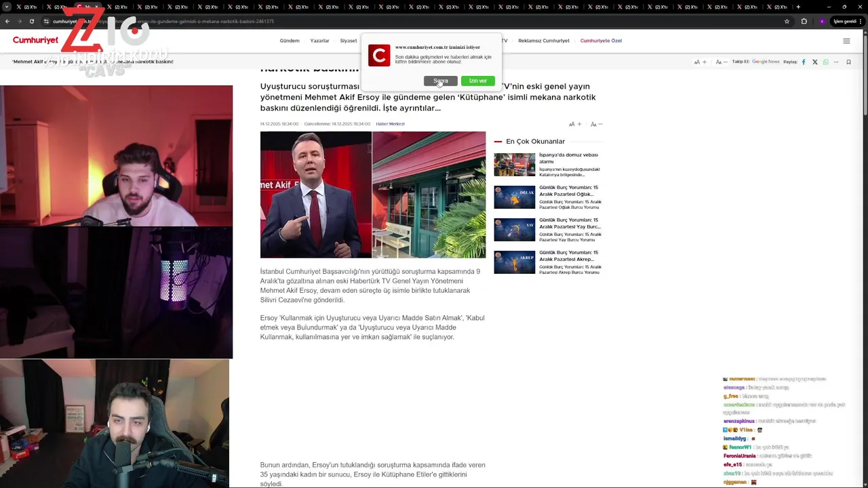Image resolution: width=868 pixels, height=488 pixels.
Task: Click the En Çok Okunanlar heading
Action: [535, 142]
